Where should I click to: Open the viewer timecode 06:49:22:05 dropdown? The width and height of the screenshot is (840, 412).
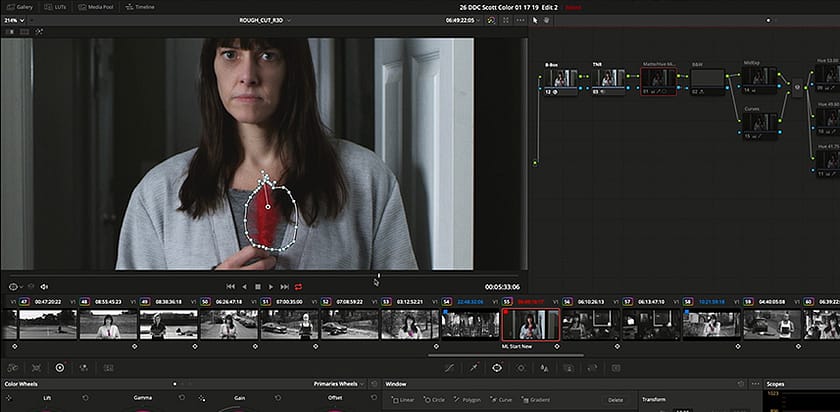pyautogui.click(x=463, y=20)
